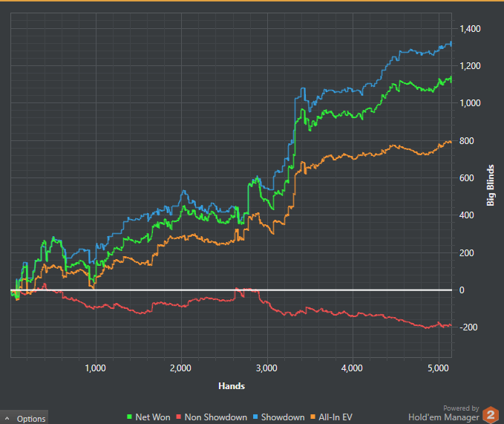Viewport: 504px width, 424px height.
Task: Toggle the Showdown series label
Action: [283, 417]
